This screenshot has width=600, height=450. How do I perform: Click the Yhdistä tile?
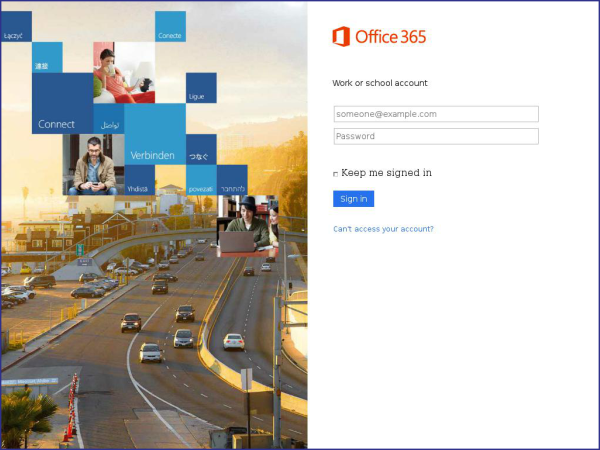pyautogui.click(x=140, y=180)
